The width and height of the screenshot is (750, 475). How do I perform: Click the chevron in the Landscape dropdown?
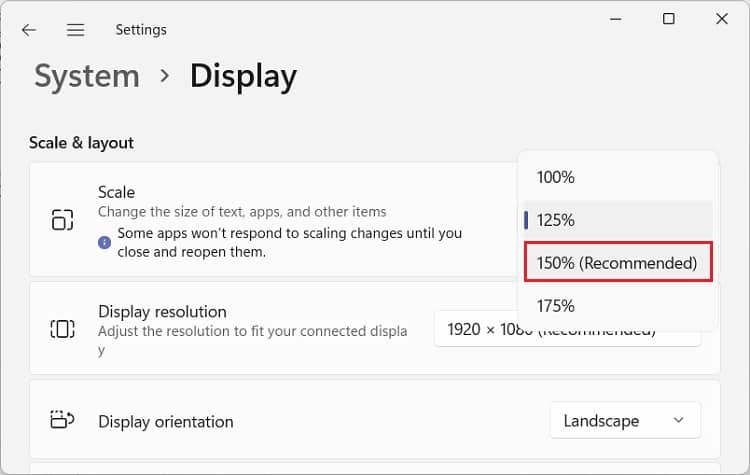679,421
